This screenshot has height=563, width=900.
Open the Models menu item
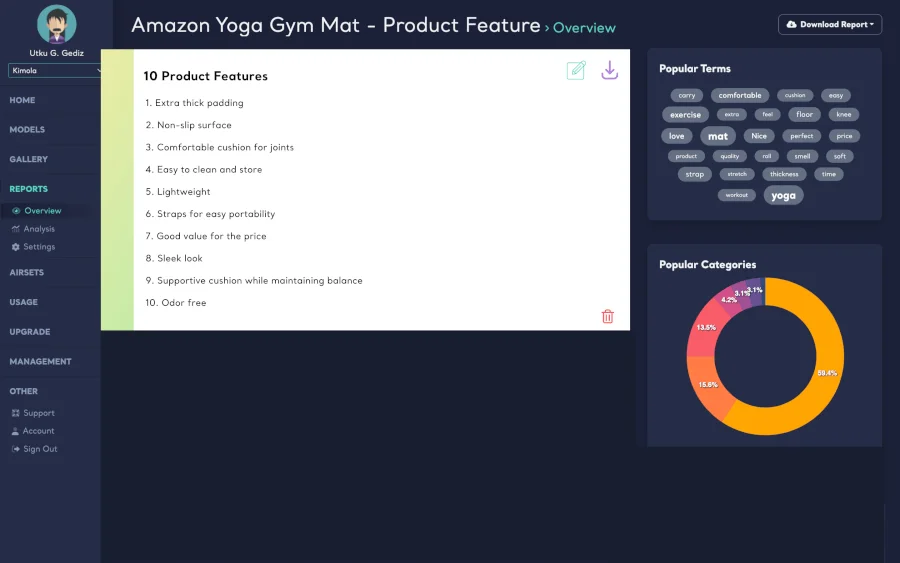(27, 130)
